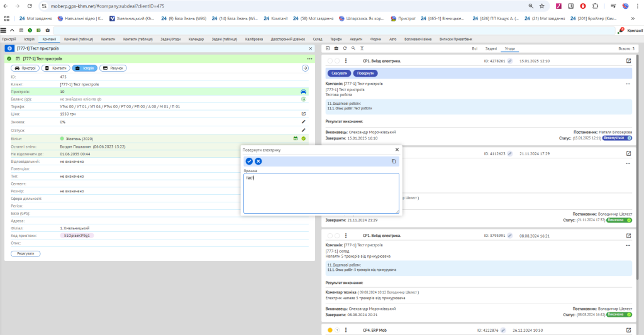Switch to the Задачі filter tab
The width and height of the screenshot is (644, 335).
click(x=491, y=48)
